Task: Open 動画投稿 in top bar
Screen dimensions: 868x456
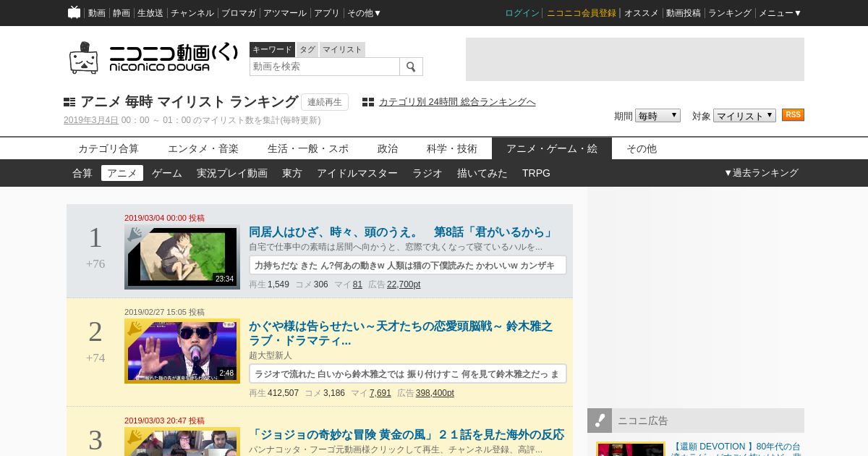Action: pos(684,13)
